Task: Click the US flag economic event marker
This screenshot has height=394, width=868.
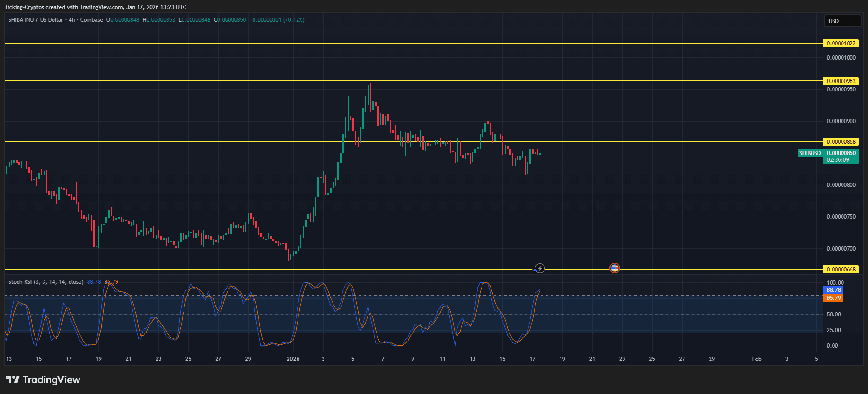Action: click(x=614, y=269)
